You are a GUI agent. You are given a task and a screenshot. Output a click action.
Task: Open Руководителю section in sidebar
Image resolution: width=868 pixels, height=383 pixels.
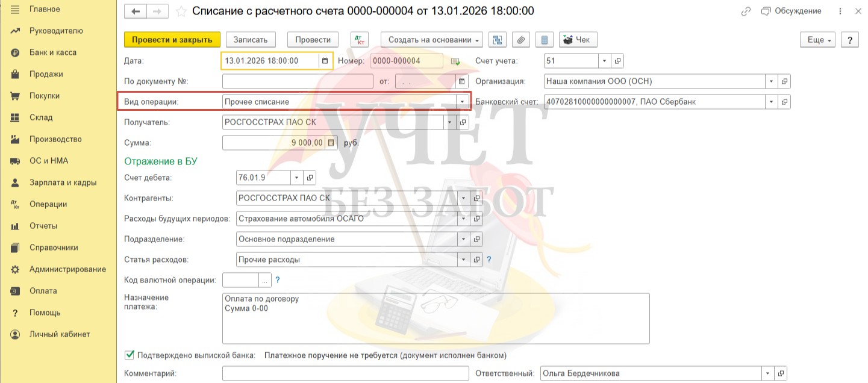56,31
